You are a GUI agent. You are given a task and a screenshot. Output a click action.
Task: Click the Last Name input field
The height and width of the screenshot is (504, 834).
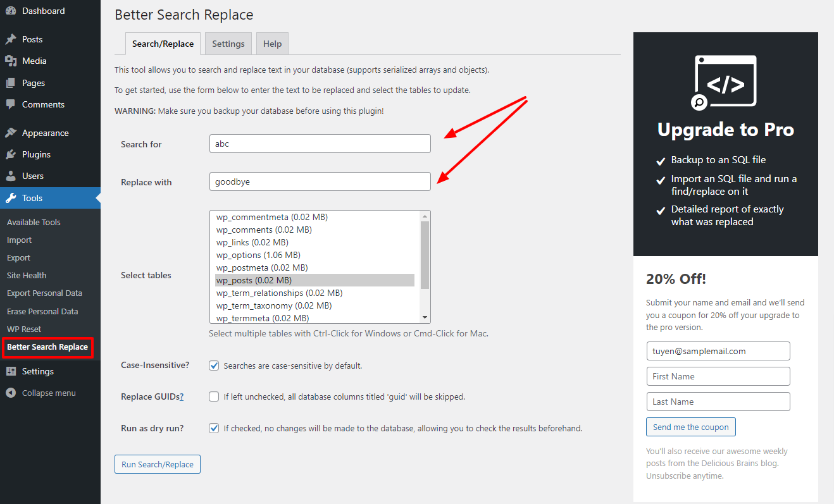point(718,402)
